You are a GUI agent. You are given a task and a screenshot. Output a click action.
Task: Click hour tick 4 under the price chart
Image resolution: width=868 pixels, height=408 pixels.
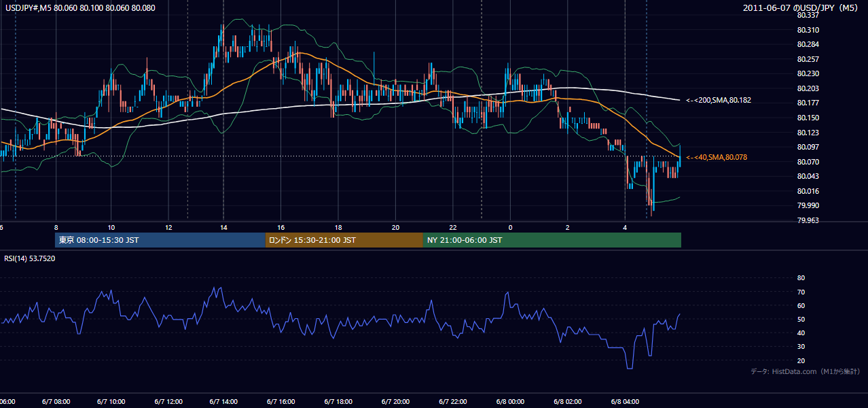624,227
